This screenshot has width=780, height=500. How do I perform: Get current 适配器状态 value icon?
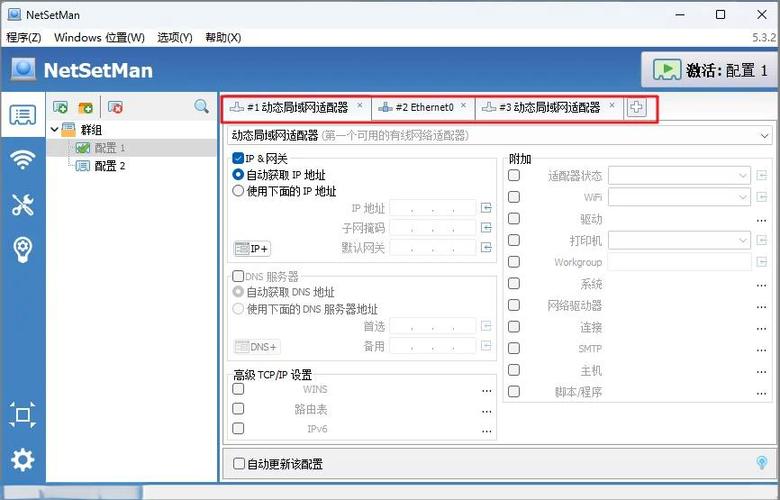tap(761, 175)
